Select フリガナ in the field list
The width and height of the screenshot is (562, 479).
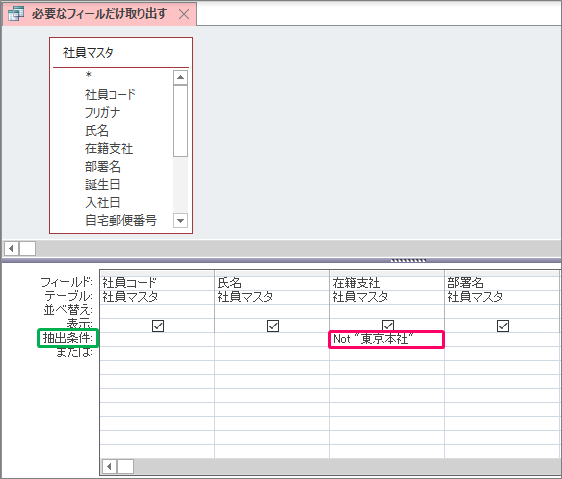(103, 113)
